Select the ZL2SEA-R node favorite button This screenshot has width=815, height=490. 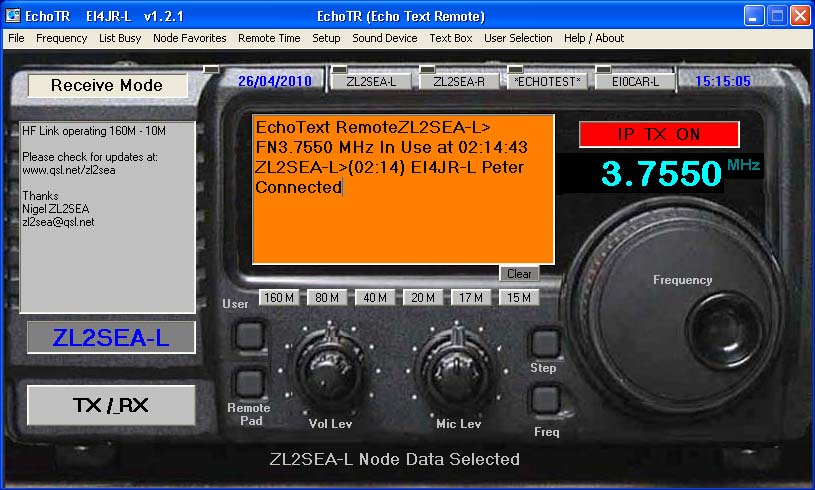[x=459, y=82]
